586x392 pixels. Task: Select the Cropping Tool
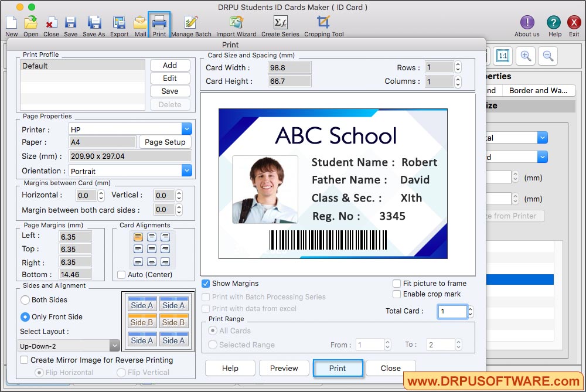pyautogui.click(x=323, y=23)
